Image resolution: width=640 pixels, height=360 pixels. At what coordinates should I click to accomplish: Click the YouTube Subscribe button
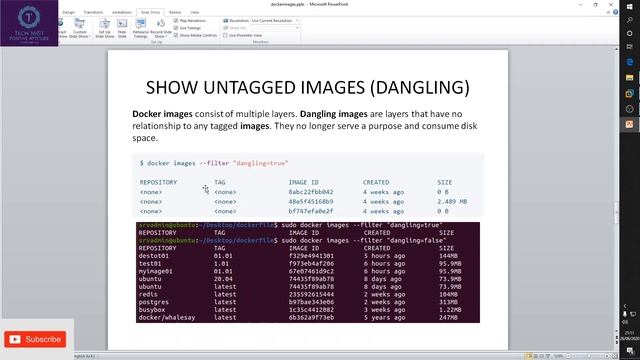35,339
